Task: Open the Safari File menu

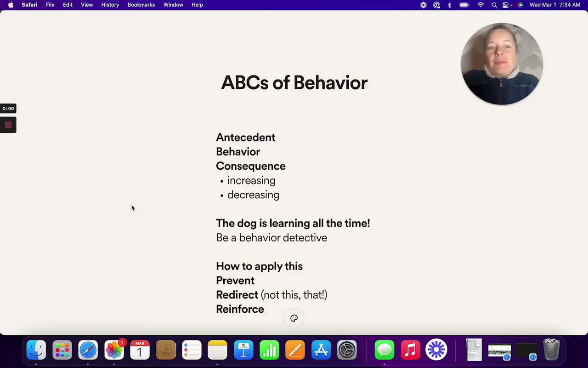Action: coord(50,5)
